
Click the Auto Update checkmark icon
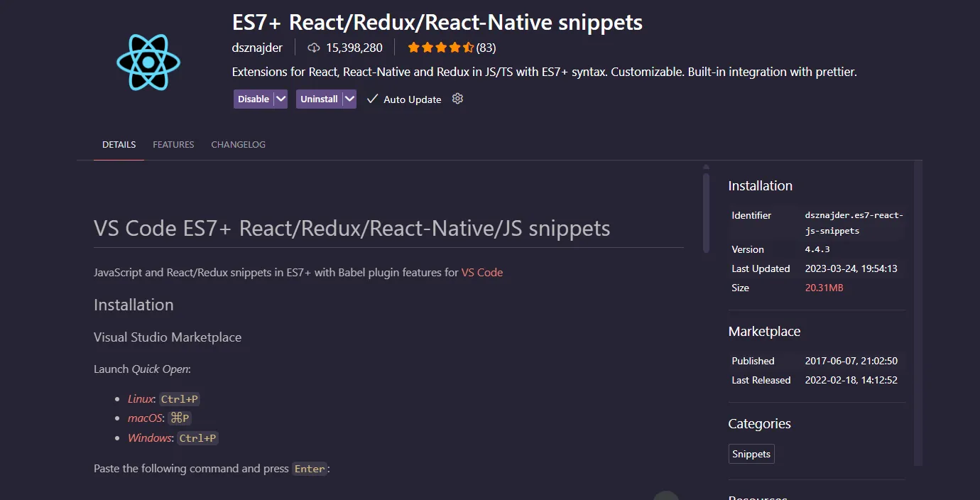click(372, 99)
